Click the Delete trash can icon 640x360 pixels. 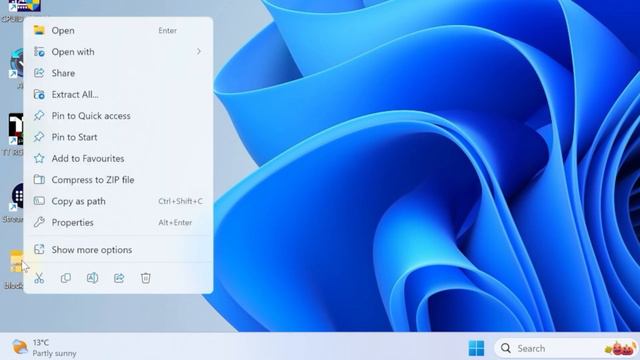pos(146,278)
